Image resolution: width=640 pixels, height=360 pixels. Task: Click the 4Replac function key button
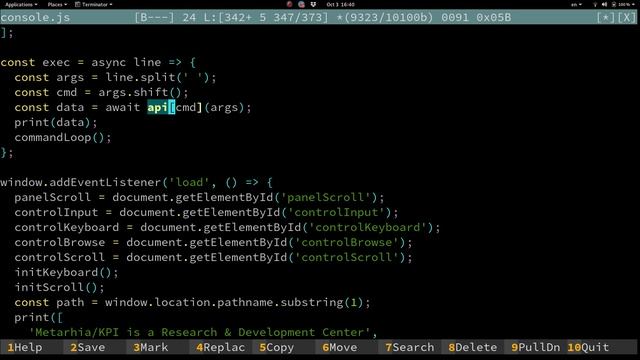221,347
